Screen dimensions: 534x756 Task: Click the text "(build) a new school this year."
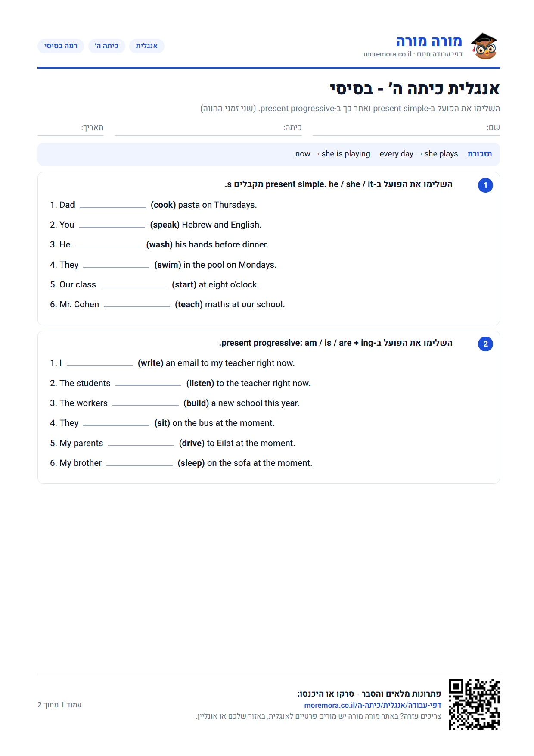pos(242,403)
